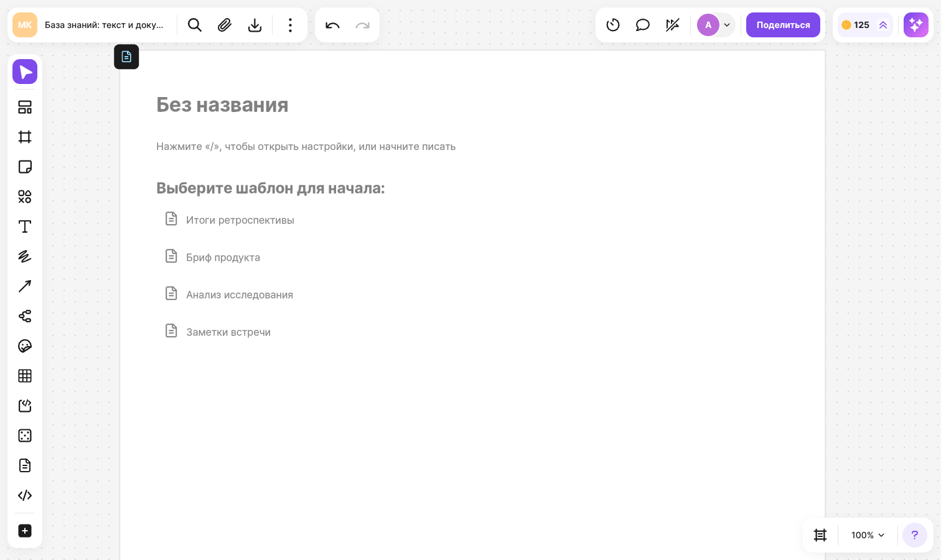Expand the user avatar dropdown
The image size is (941, 560).
pos(727,25)
